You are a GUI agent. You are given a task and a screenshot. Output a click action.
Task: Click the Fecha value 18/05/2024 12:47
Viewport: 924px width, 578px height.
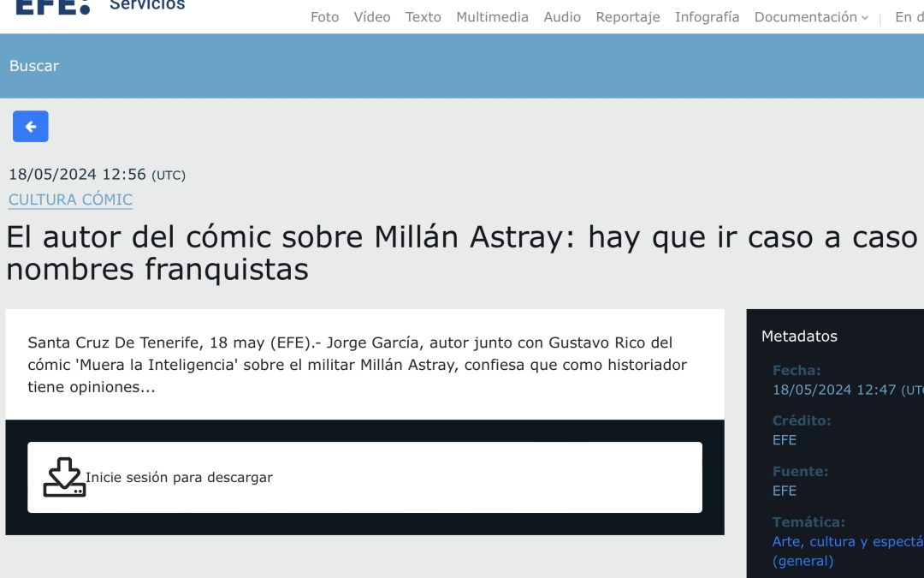[x=848, y=390]
